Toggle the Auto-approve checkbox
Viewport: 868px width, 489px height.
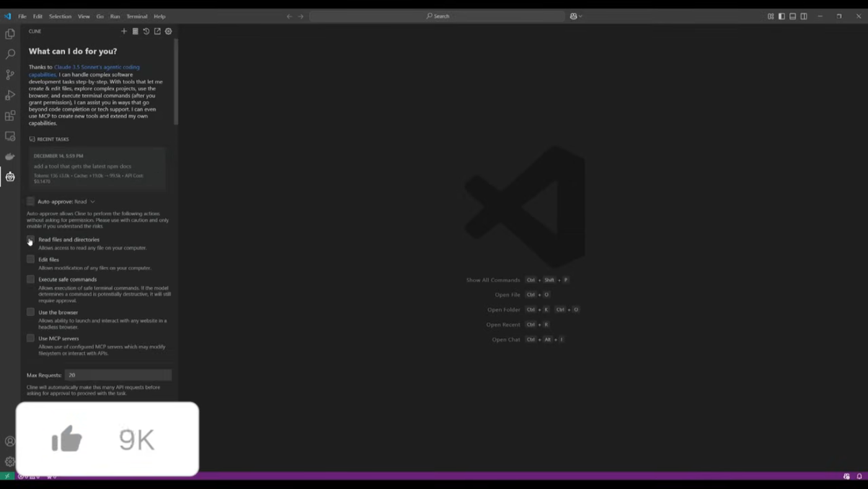pyautogui.click(x=30, y=201)
